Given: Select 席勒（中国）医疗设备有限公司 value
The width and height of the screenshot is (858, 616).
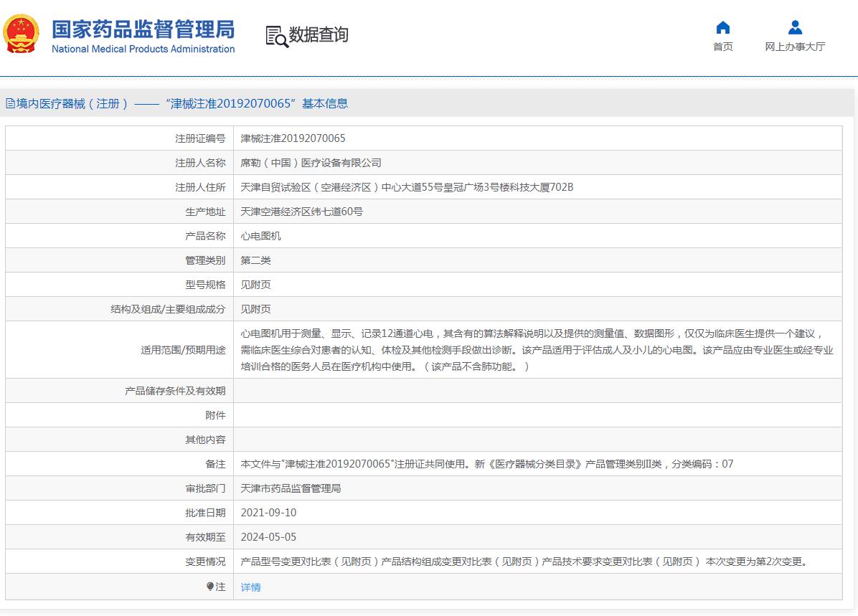Looking at the screenshot, I should (311, 163).
